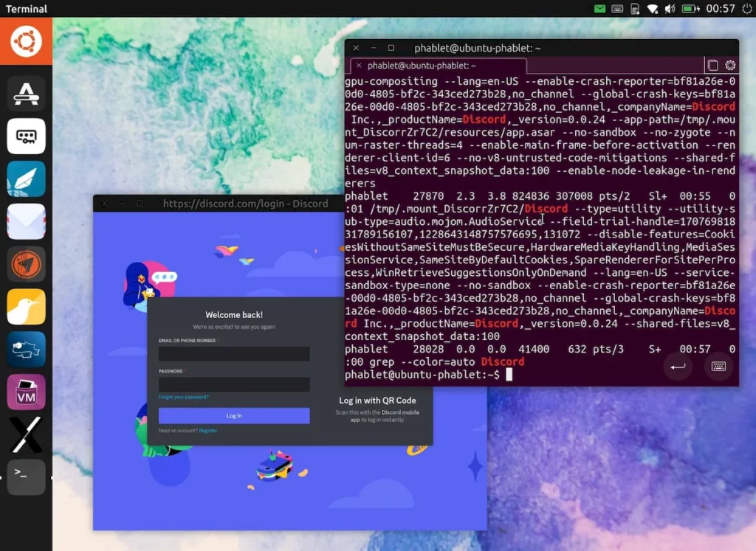756x551 pixels.
Task: Close the Discord login window
Action: tap(105, 204)
